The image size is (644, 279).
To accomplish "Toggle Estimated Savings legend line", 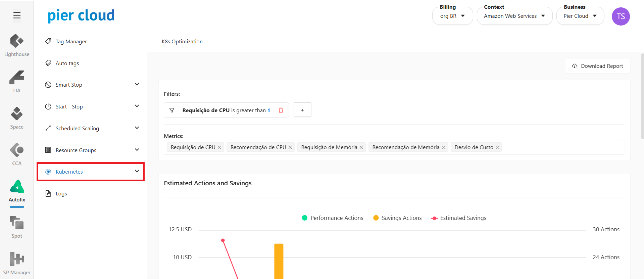I will coord(458,218).
